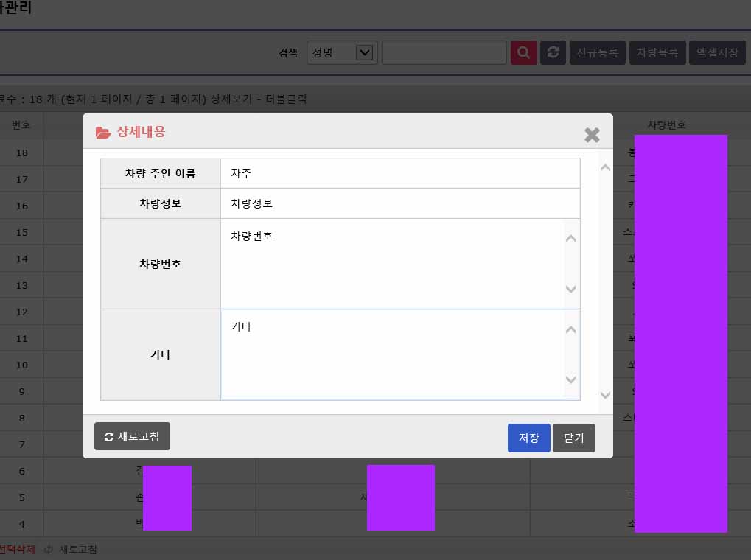Click the search keyword input field
The width and height of the screenshot is (751, 560).
click(444, 53)
